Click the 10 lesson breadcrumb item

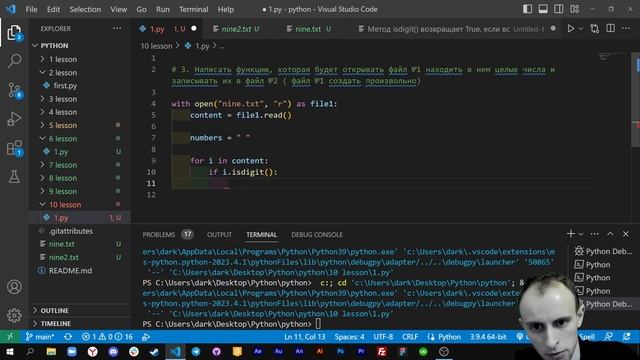click(x=156, y=46)
